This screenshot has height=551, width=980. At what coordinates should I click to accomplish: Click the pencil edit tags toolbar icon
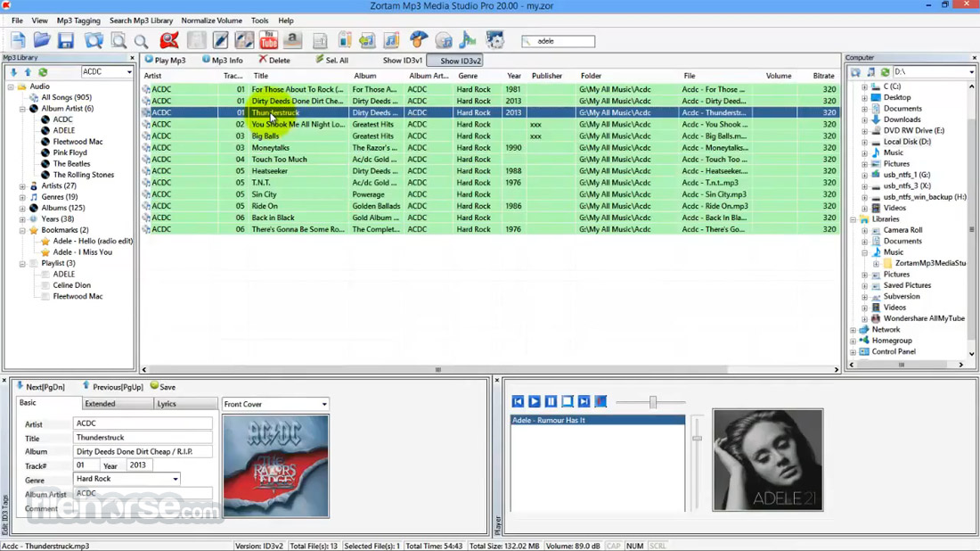pyautogui.click(x=221, y=41)
